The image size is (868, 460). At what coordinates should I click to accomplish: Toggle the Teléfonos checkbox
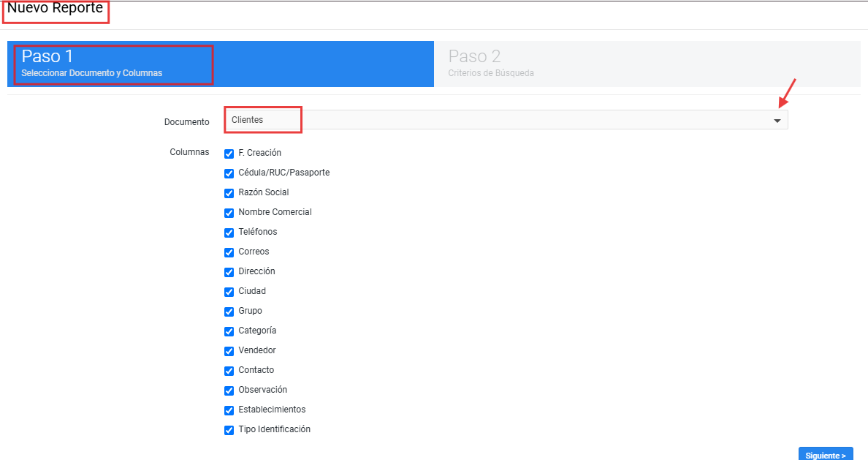tap(229, 233)
